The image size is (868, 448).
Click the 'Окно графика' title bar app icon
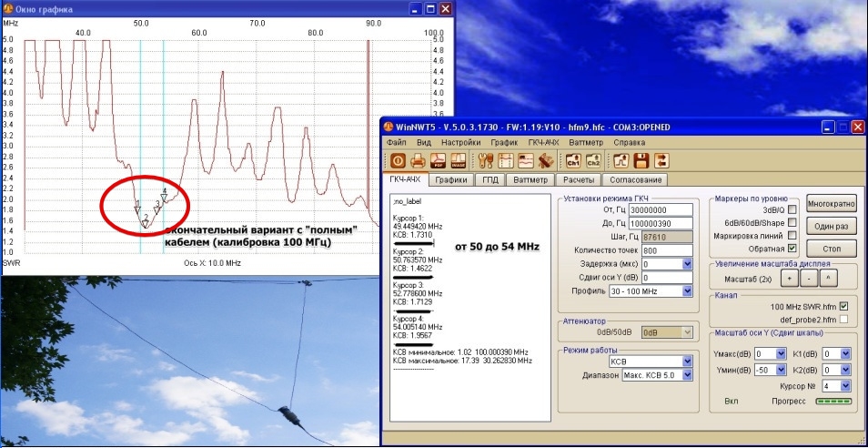coord(8,9)
